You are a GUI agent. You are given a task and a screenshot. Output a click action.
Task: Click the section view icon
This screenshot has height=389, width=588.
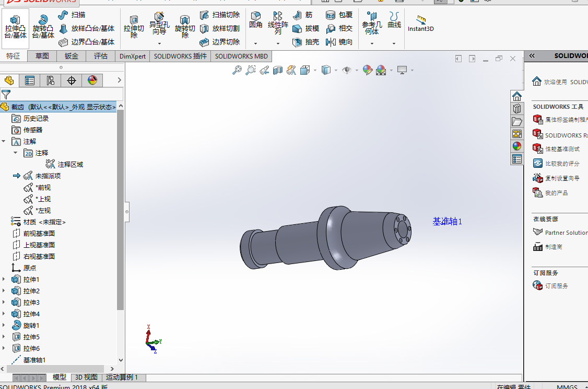tap(277, 70)
